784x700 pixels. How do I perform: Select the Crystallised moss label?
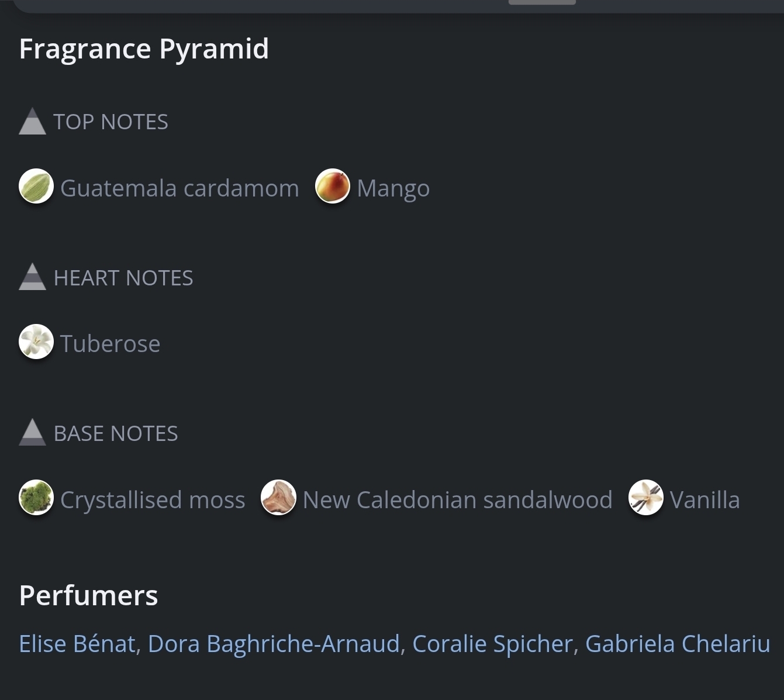click(x=153, y=500)
